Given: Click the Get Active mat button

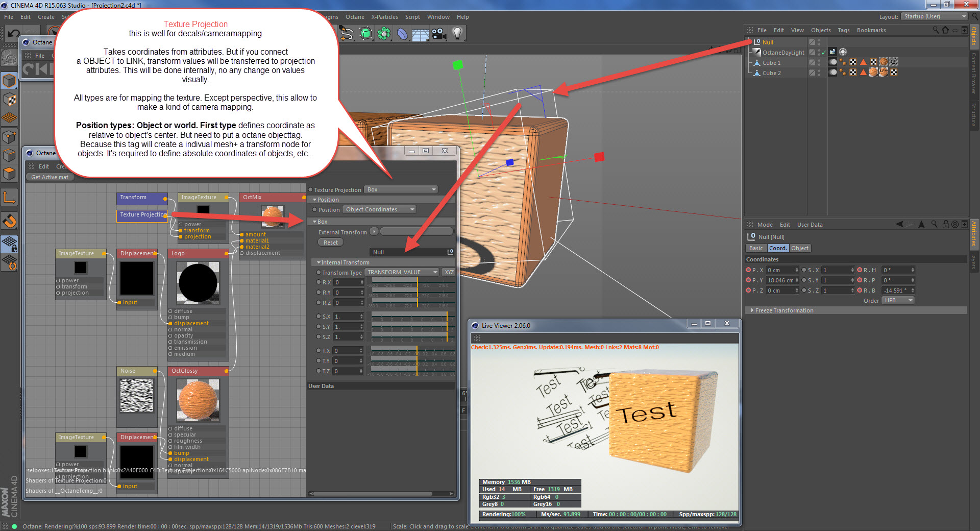Looking at the screenshot, I should (50, 177).
